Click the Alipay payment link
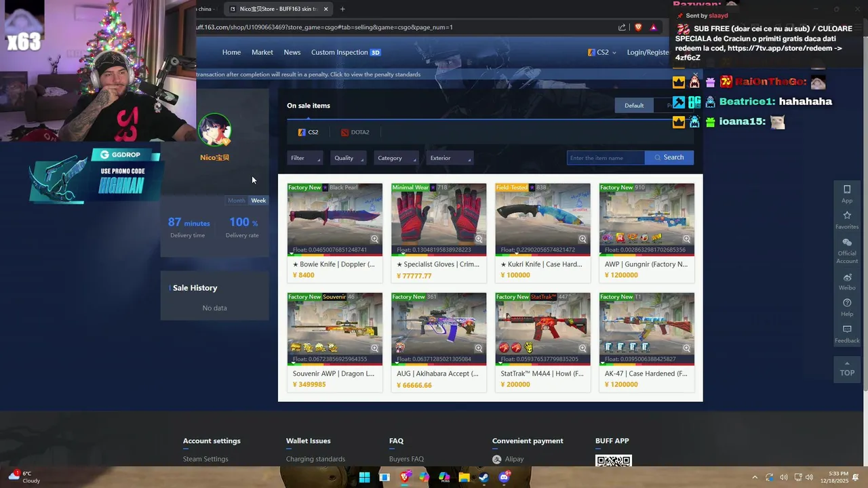Viewport: 868px width, 488px height. point(508,459)
